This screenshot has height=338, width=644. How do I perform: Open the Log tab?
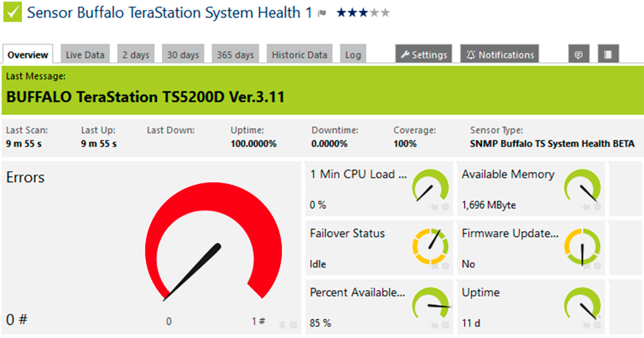[x=353, y=55]
